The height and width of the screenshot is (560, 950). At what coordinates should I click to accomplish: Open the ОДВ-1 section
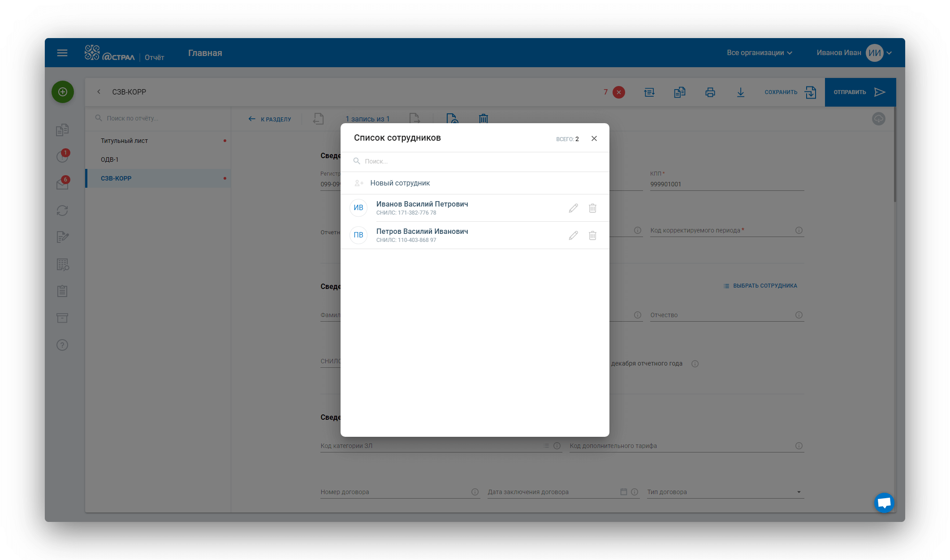(x=158, y=159)
